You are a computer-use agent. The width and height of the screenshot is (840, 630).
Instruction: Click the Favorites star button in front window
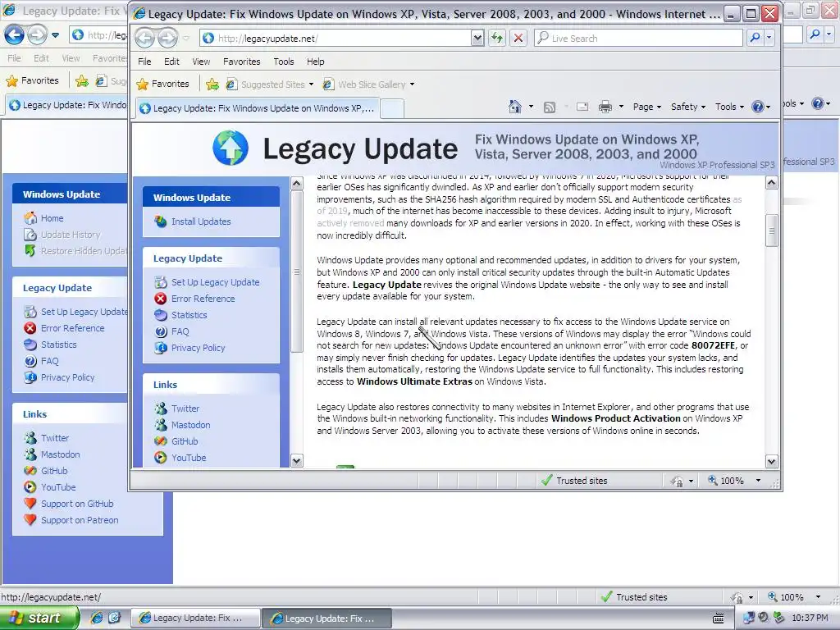pyautogui.click(x=163, y=84)
